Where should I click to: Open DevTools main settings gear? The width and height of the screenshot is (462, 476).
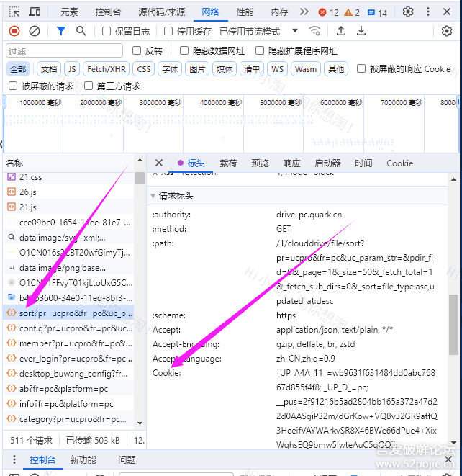tap(408, 12)
